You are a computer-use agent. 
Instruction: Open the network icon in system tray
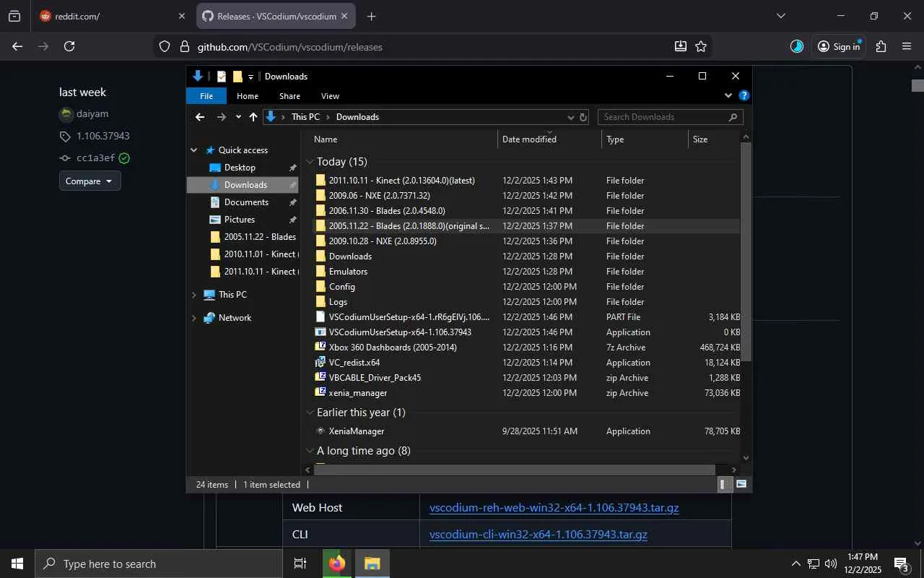pos(814,564)
